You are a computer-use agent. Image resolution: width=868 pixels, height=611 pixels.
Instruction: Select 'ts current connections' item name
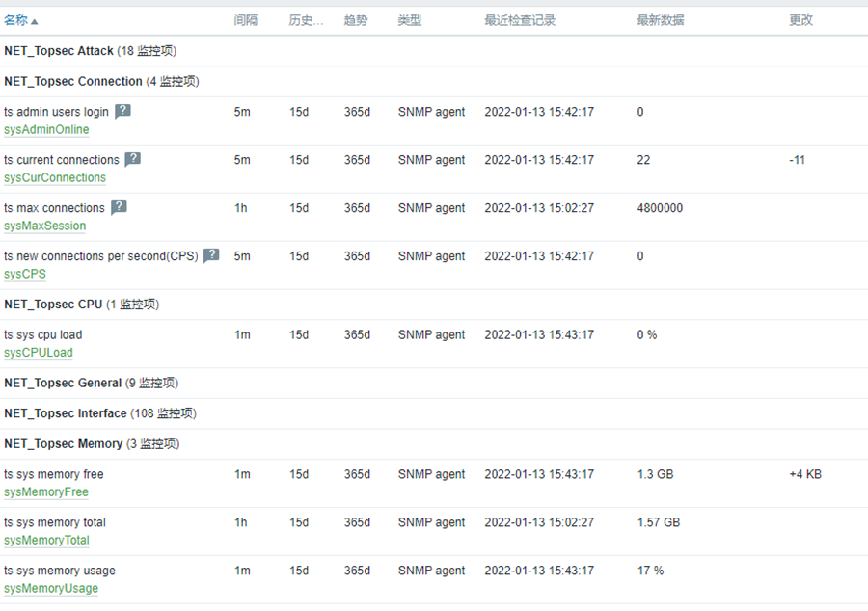coord(62,160)
